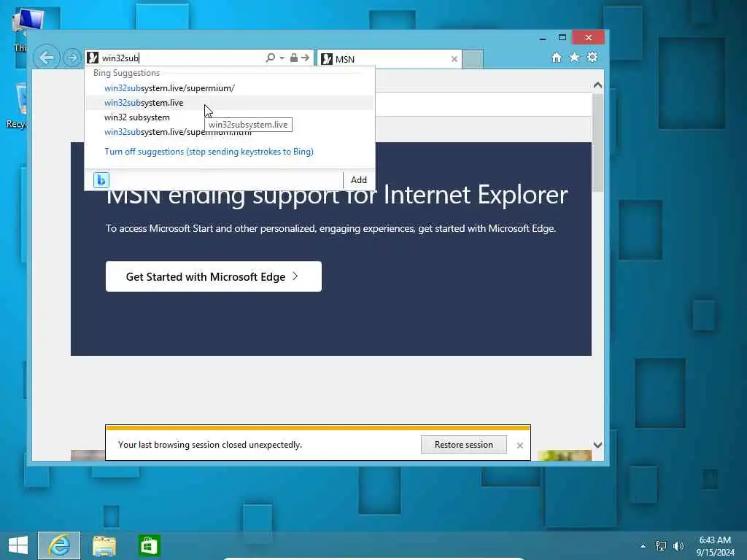Select suggestion win32 subsystem

pyautogui.click(x=229, y=117)
